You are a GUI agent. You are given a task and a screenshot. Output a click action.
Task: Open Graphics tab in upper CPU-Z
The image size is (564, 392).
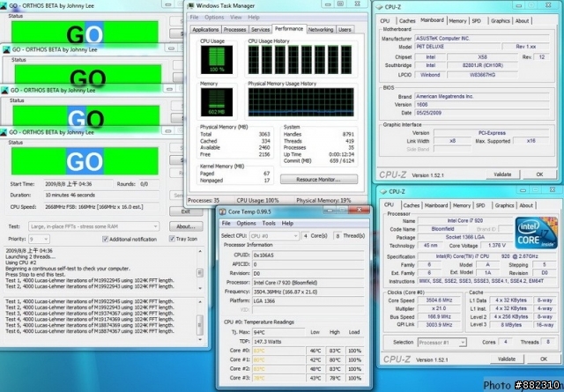click(501, 21)
